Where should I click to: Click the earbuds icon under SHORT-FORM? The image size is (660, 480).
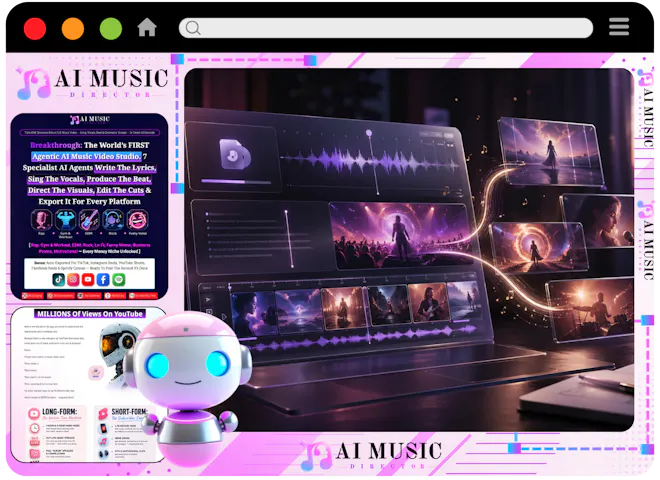tap(103, 454)
